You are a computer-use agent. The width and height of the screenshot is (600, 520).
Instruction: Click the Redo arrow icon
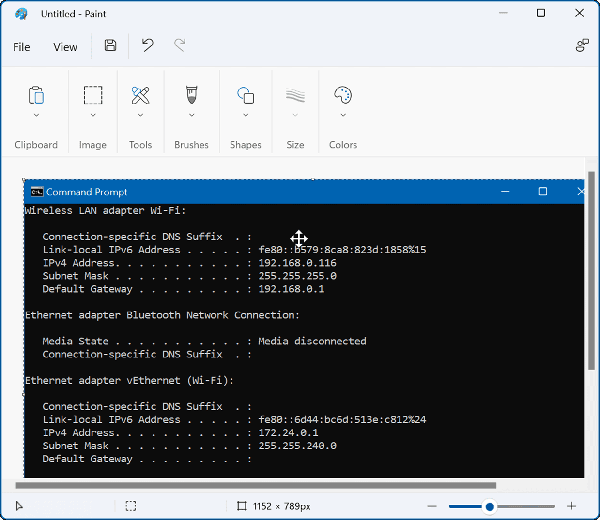[179, 45]
